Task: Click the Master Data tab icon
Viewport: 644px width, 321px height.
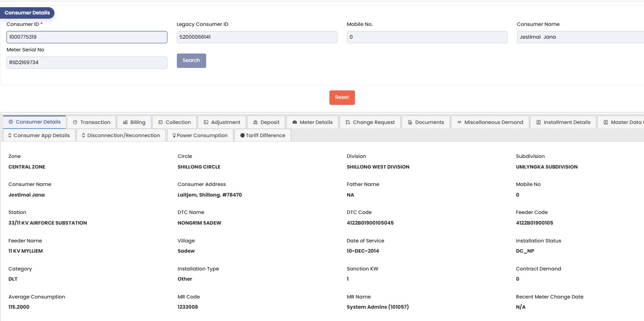Action: pyautogui.click(x=606, y=122)
